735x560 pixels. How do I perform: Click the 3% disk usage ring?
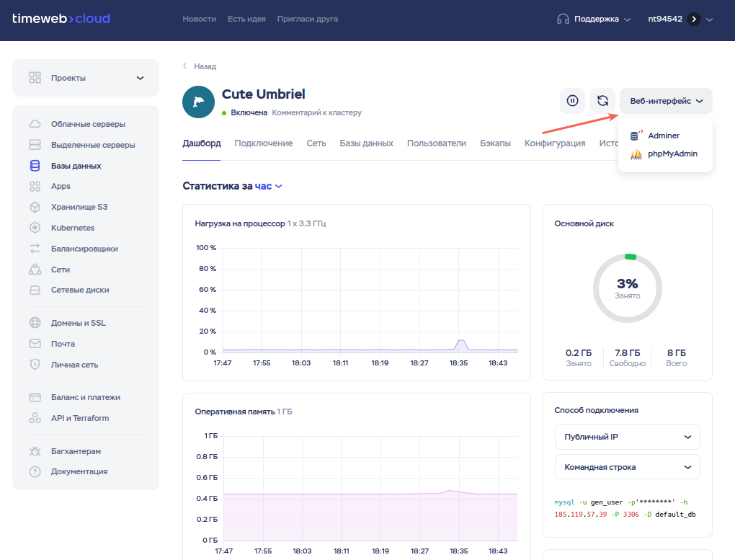point(627,288)
